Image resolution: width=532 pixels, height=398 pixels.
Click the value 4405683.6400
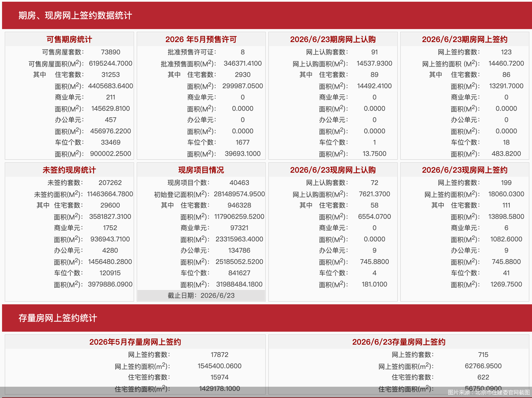tap(111, 86)
